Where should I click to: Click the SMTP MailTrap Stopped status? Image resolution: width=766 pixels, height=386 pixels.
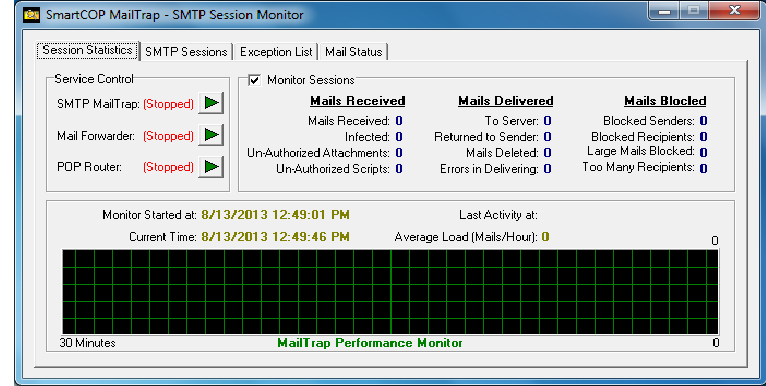point(169,104)
